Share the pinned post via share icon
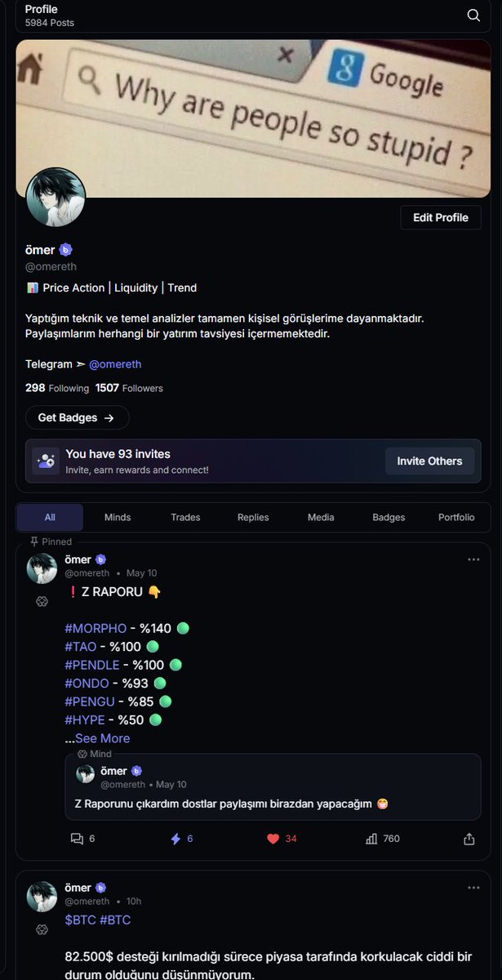The image size is (502, 980). 469,839
